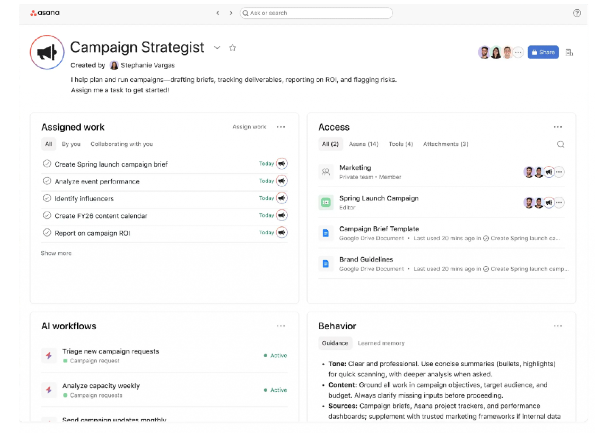Viewport: 600px width, 433px height.
Task: Click the Campaign Brief Template document icon
Action: click(x=326, y=233)
